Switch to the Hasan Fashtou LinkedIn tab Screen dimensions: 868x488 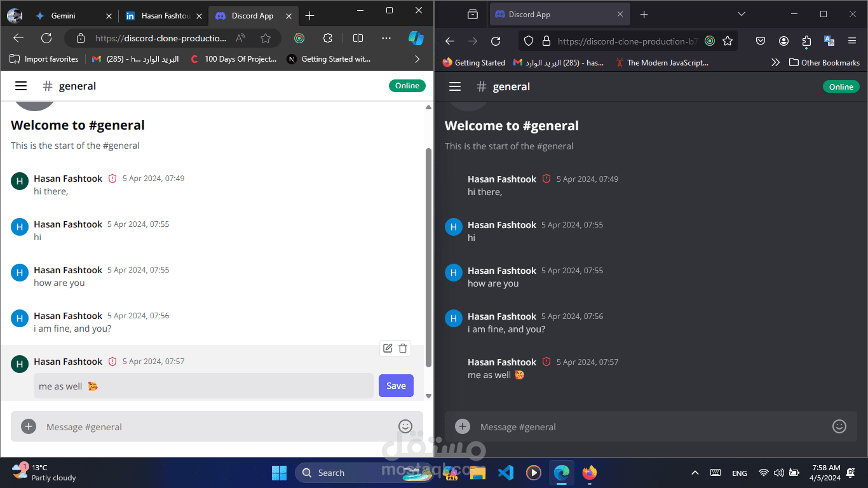(164, 16)
